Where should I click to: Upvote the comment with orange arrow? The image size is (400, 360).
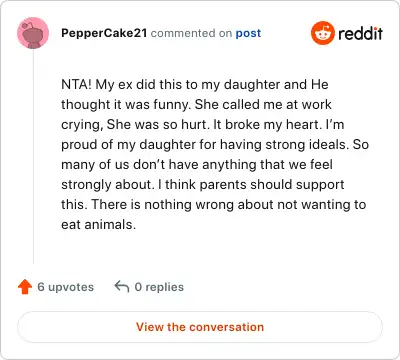pyautogui.click(x=25, y=287)
